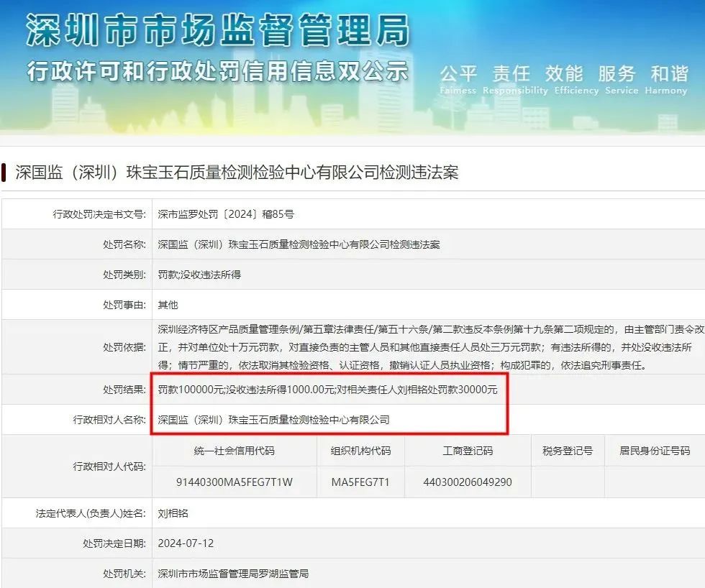Select business registration number 440300206049290
Image resolution: width=705 pixels, height=588 pixels.
468,482
